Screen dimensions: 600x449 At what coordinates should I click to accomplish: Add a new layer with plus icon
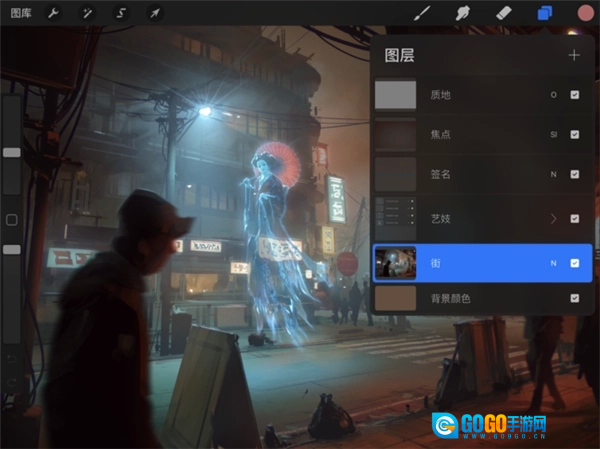[x=574, y=55]
